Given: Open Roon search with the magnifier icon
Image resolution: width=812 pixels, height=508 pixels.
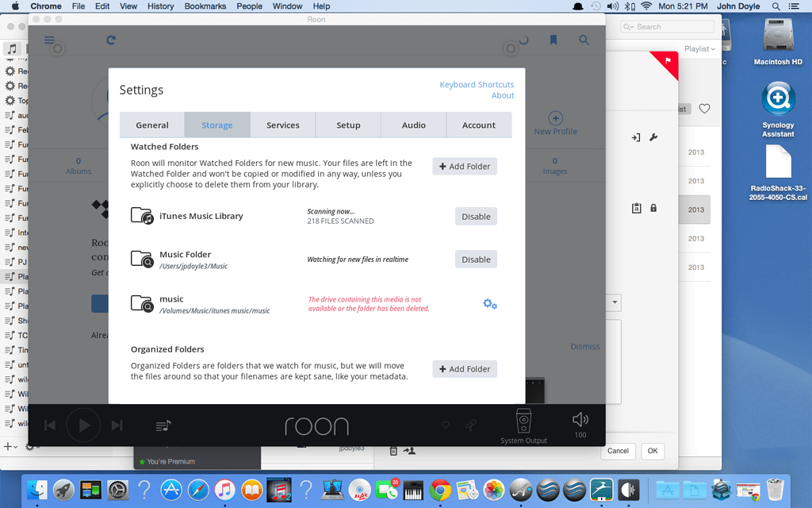Looking at the screenshot, I should 584,40.
